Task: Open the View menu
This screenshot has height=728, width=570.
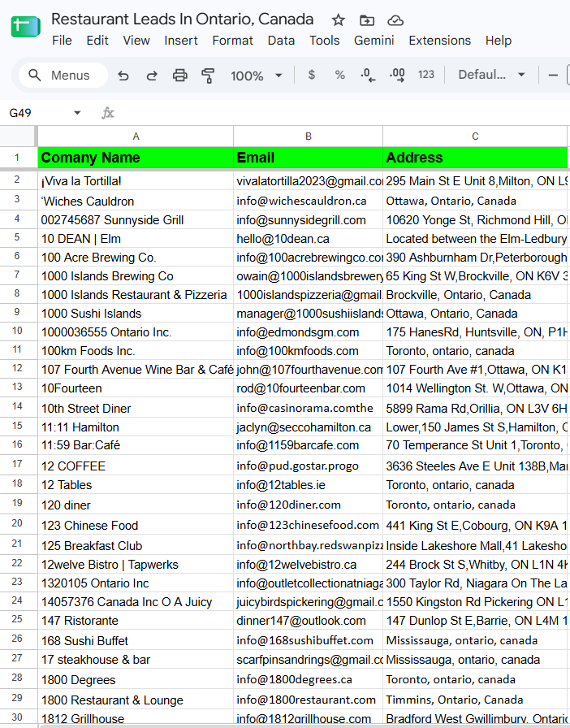Action: 136,41
